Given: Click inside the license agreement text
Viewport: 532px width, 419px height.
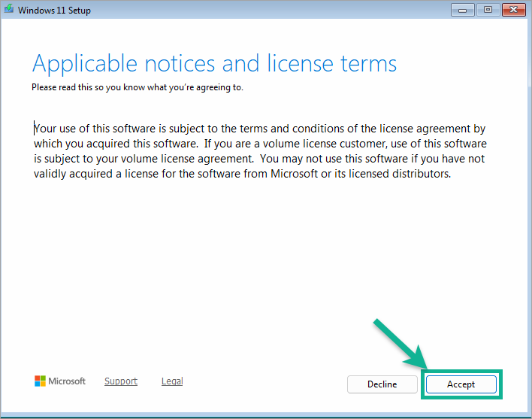Looking at the screenshot, I should click(260, 151).
